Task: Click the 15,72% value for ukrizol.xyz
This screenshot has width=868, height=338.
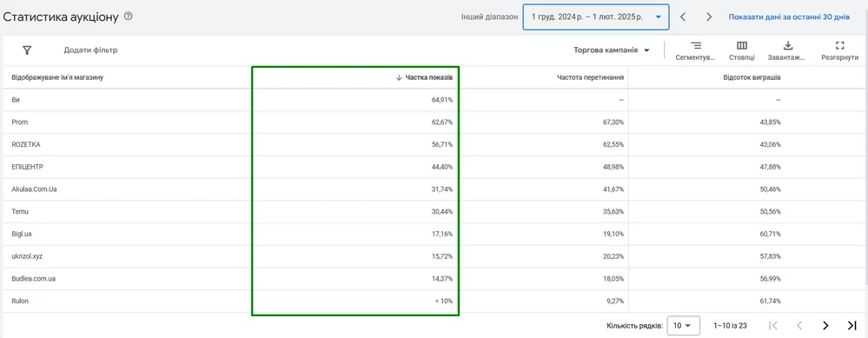Action: click(x=442, y=256)
